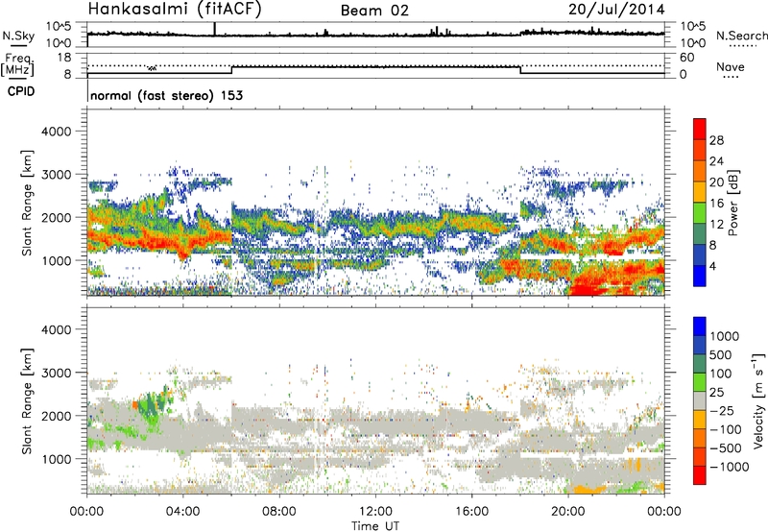768x532 pixels.
Task: Click the 20:00 time tick label
Action: (x=568, y=512)
